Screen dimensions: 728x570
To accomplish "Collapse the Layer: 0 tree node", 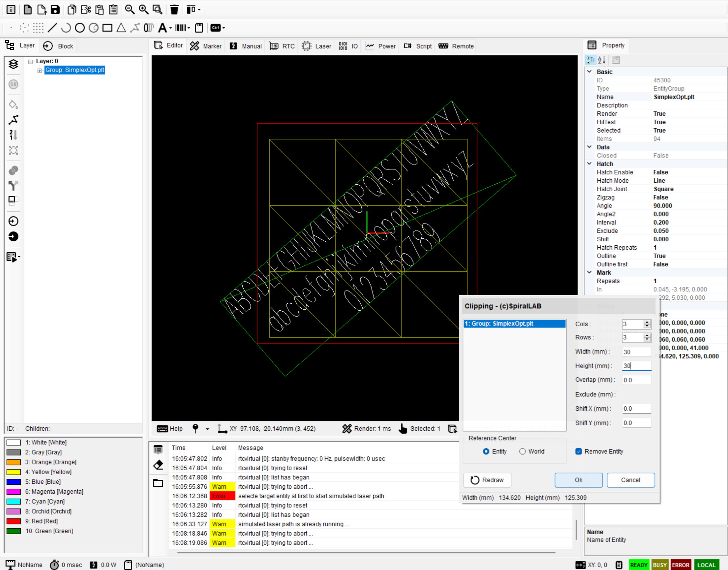I will [x=30, y=61].
